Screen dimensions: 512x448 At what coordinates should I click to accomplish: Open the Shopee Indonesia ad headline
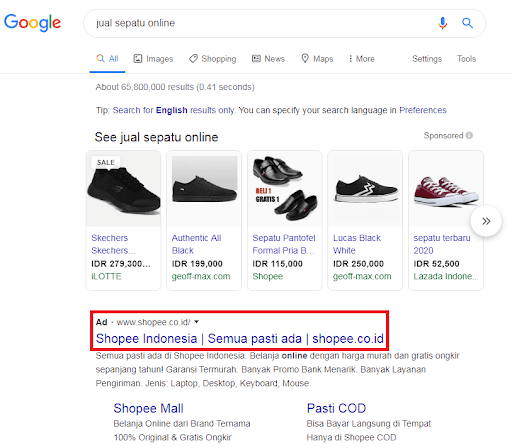[240, 339]
